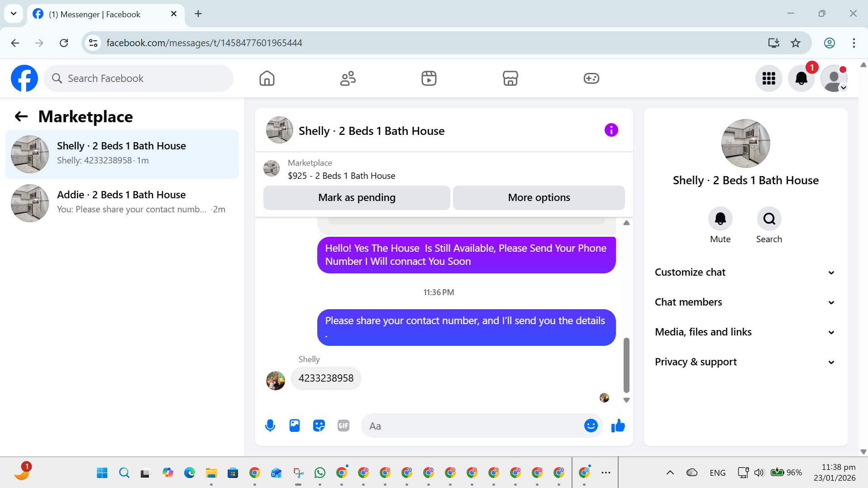Image resolution: width=868 pixels, height=488 pixels.
Task: Click browser Back button
Action: 15,43
